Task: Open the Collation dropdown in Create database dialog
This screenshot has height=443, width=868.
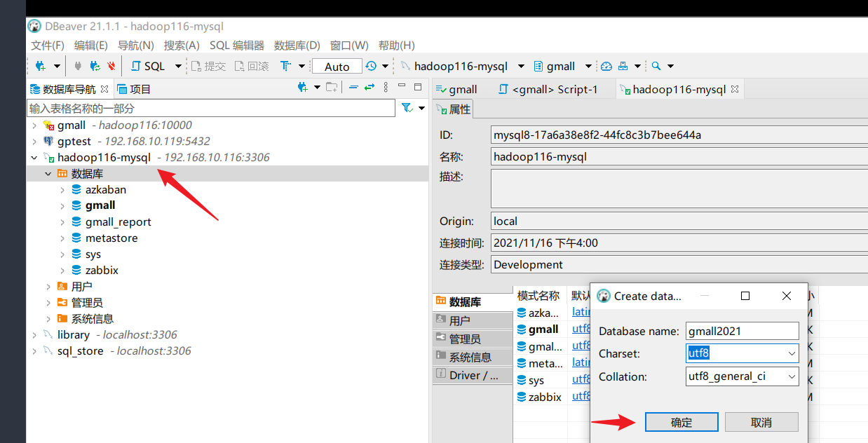Action: (x=792, y=376)
